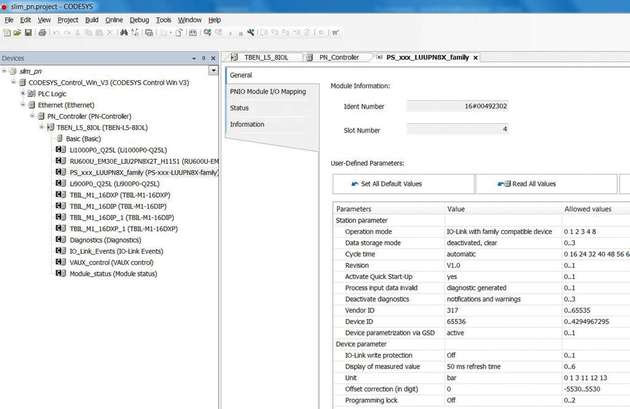
Task: Click the PLC Logic icon in tree
Action: pyautogui.click(x=32, y=94)
